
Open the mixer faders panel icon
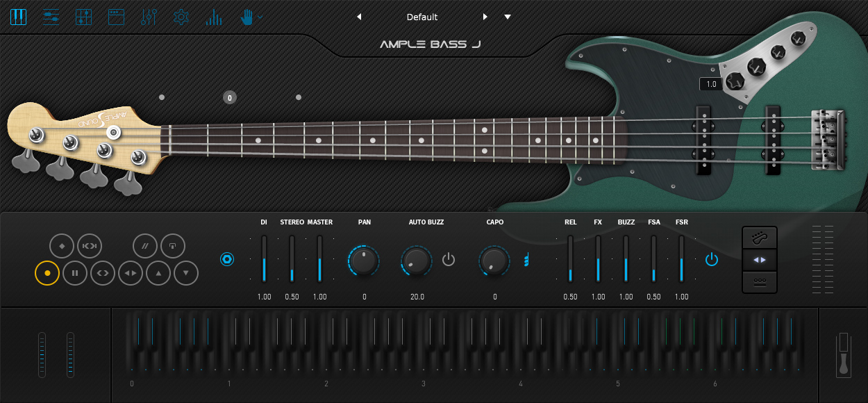click(x=149, y=17)
